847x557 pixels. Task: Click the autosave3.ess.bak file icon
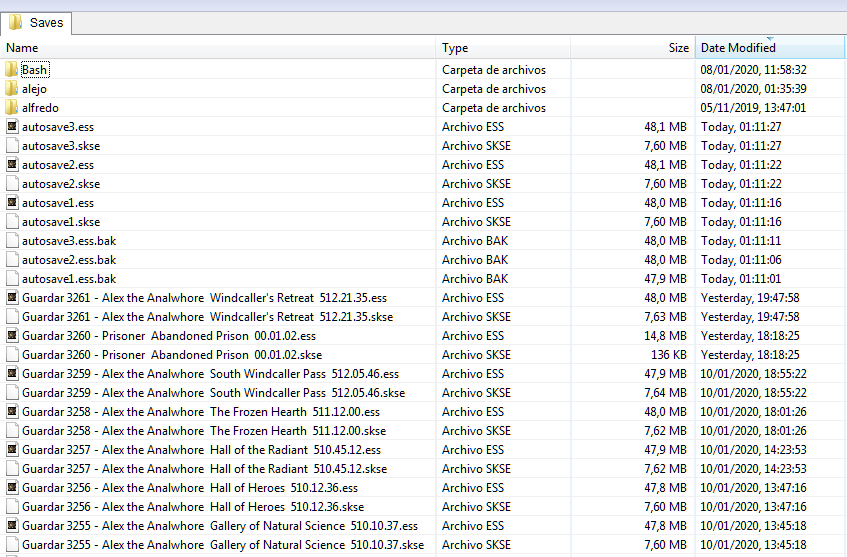[12, 240]
